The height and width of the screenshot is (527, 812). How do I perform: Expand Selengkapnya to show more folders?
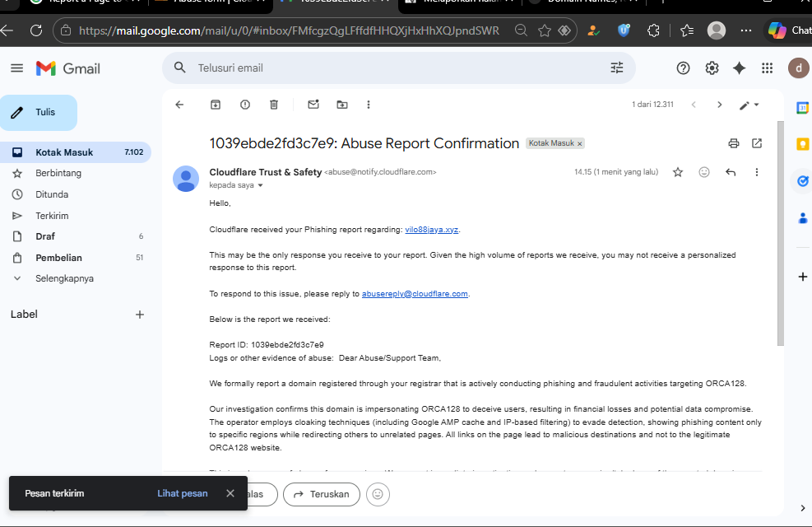click(x=64, y=278)
